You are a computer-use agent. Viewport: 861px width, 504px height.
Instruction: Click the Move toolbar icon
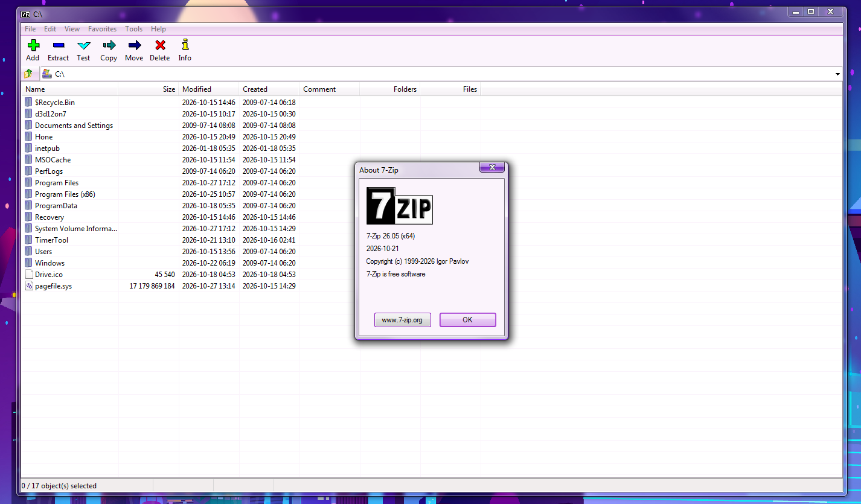point(134,45)
